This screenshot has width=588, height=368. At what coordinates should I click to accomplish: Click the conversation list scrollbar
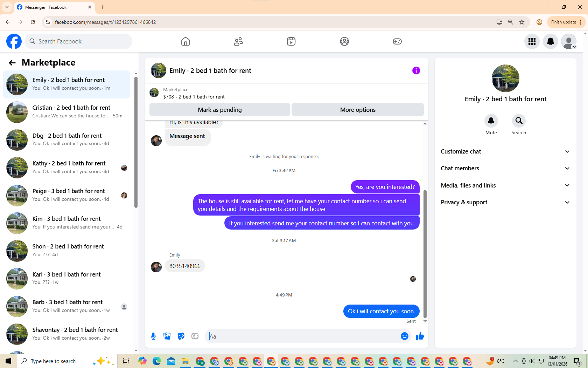[x=136, y=142]
